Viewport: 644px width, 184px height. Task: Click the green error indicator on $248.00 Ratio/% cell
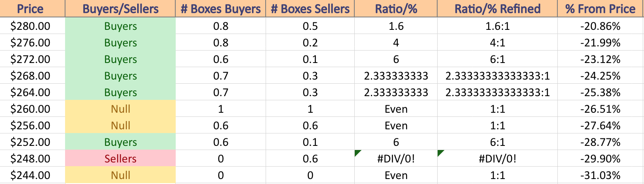pyautogui.click(x=357, y=153)
